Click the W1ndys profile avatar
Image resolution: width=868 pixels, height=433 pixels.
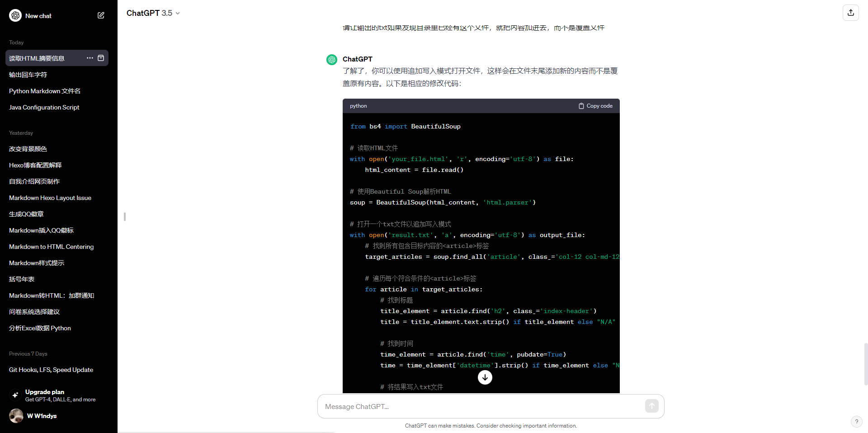point(16,416)
